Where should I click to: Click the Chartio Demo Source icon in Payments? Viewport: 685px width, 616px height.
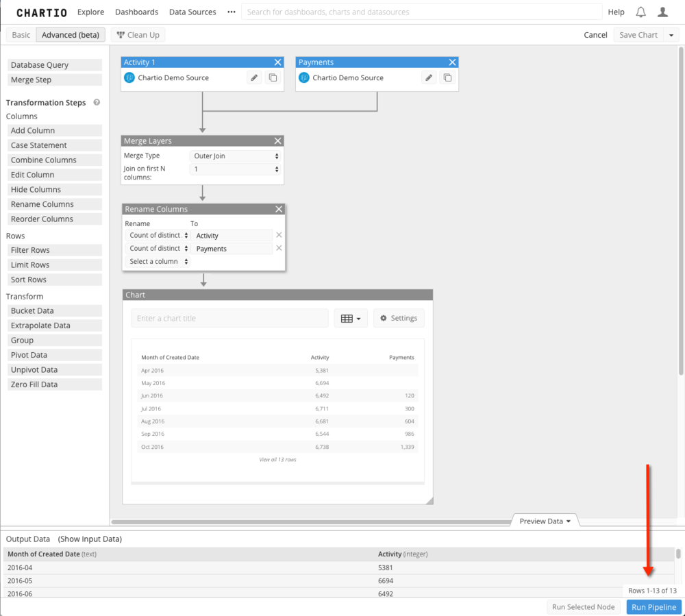coord(304,77)
